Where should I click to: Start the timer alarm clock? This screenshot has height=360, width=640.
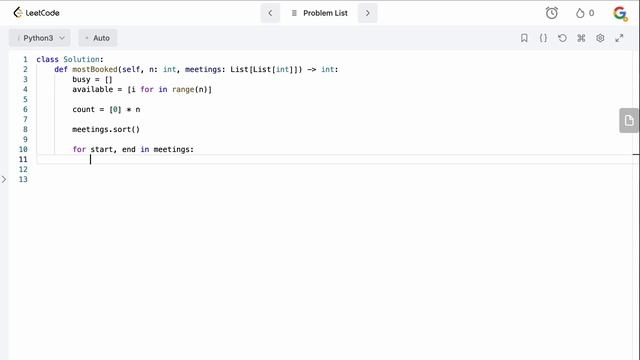(551, 13)
